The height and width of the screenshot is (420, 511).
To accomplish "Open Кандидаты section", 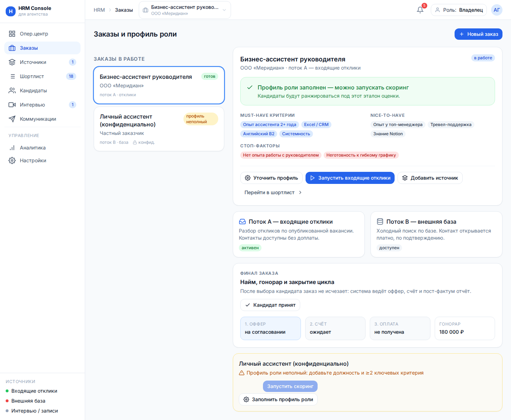I will [x=43, y=91].
